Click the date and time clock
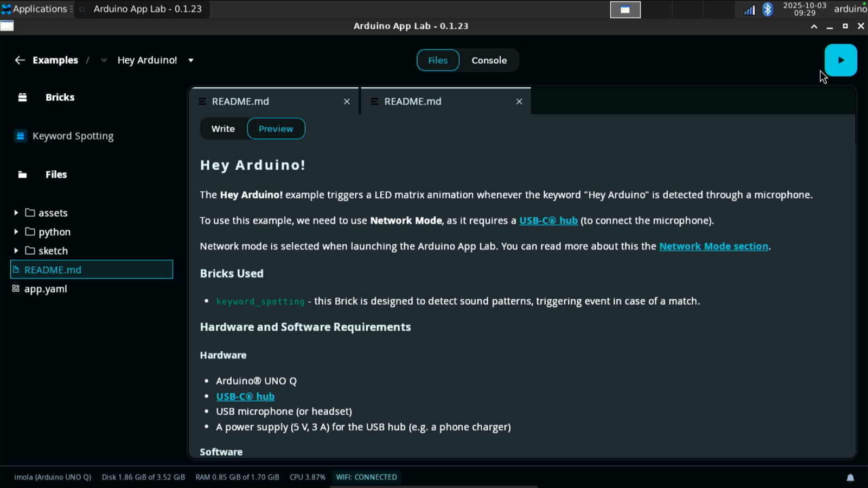 [805, 9]
